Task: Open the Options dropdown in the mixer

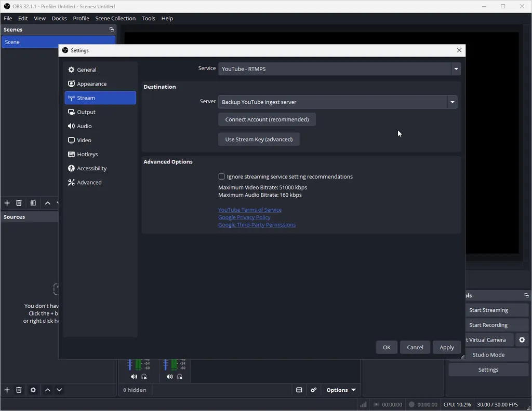Action: 340,390
